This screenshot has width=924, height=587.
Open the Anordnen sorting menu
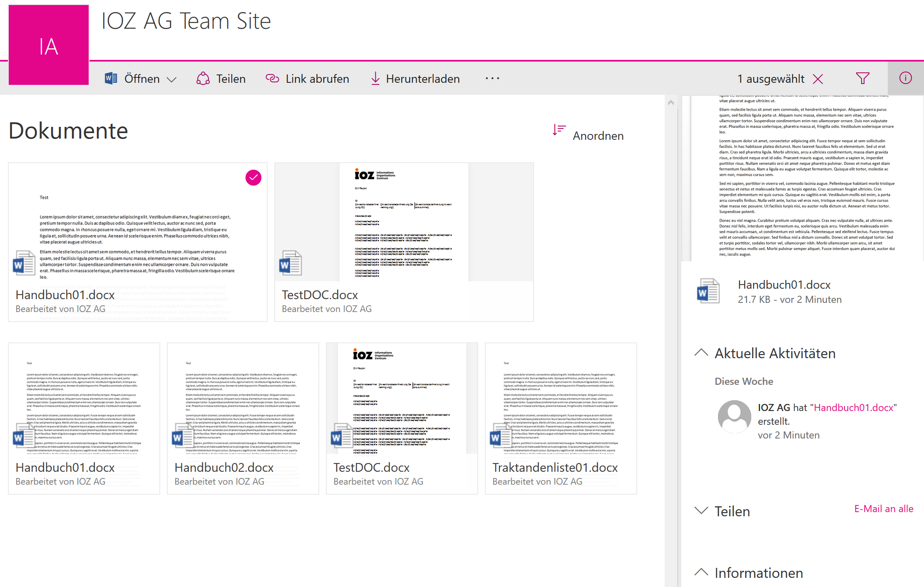point(598,136)
